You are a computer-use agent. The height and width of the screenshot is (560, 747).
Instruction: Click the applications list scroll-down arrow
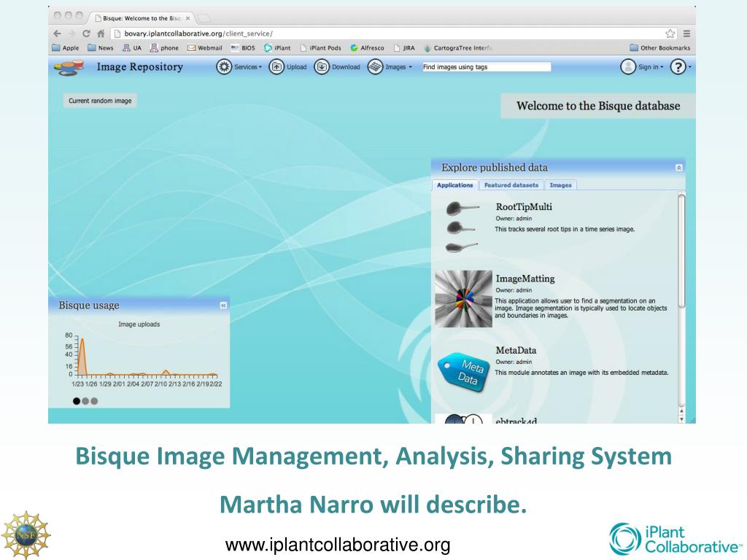tap(682, 419)
